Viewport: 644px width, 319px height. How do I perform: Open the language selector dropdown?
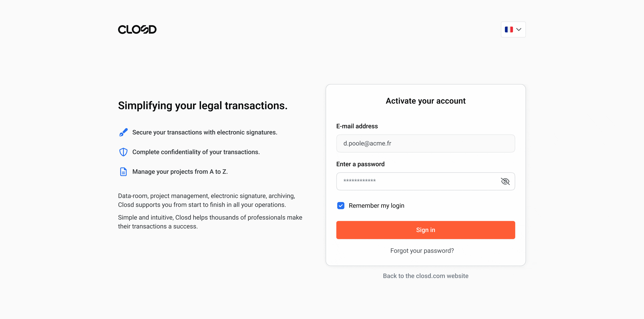tap(513, 29)
